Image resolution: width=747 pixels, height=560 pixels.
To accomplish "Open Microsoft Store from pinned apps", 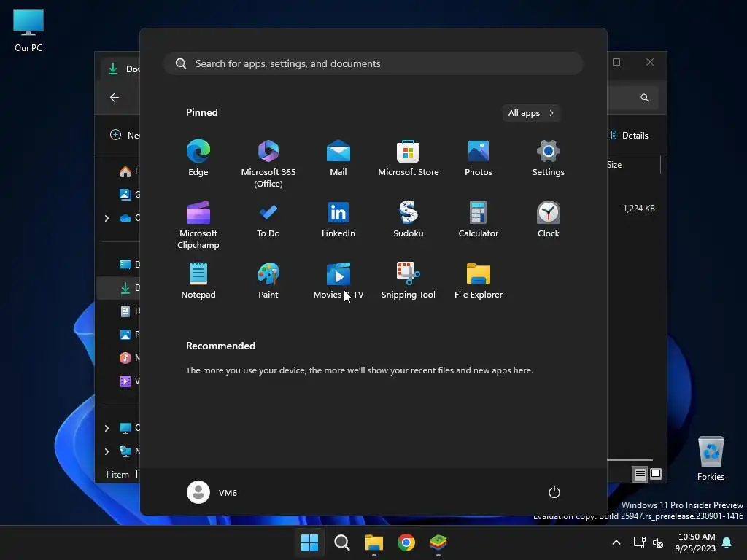I will point(409,158).
